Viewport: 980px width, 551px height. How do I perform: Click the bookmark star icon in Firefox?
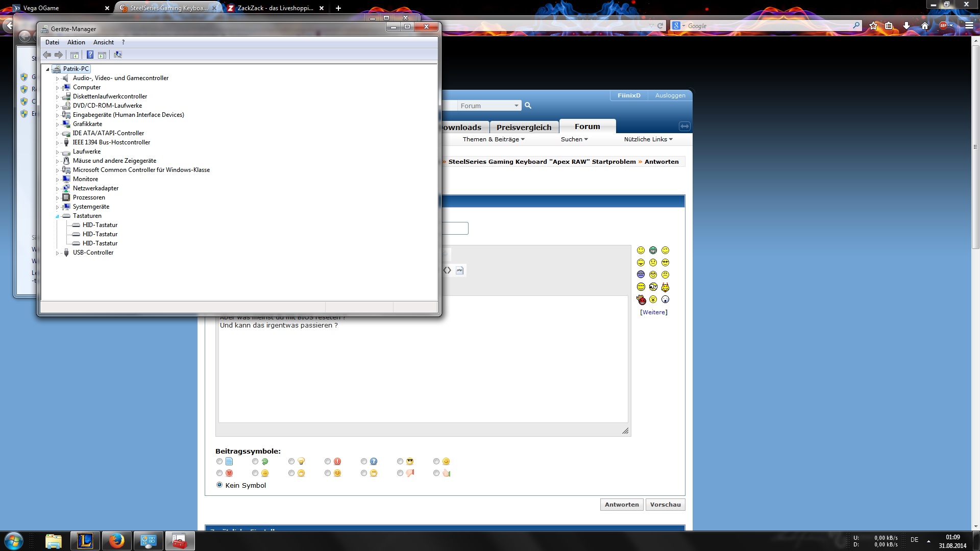pos(873,26)
